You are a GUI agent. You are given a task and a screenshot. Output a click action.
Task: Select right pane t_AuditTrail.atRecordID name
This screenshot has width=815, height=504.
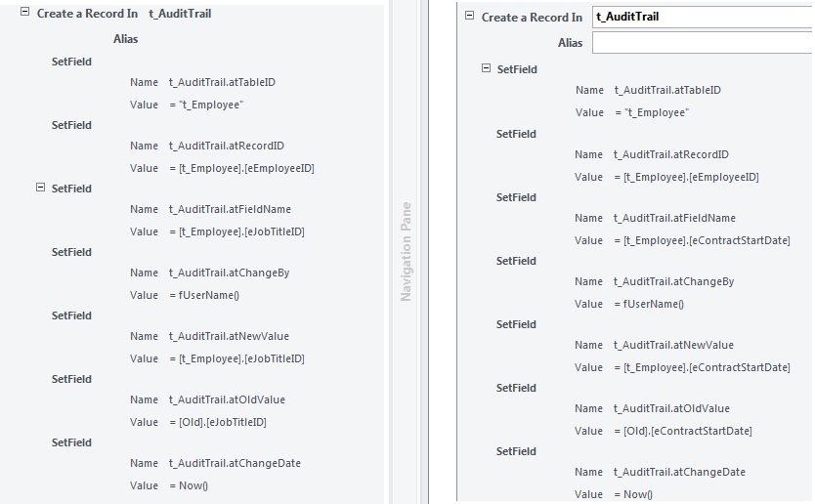pyautogui.click(x=670, y=154)
